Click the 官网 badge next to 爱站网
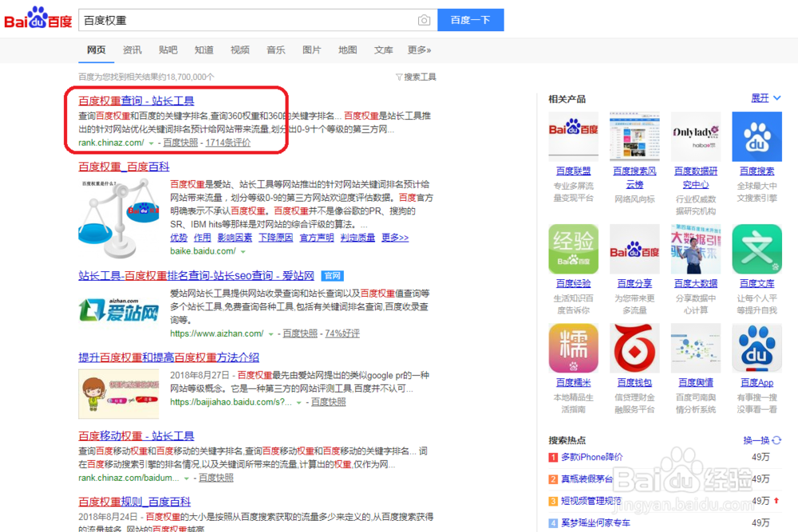798x532 pixels. click(333, 276)
